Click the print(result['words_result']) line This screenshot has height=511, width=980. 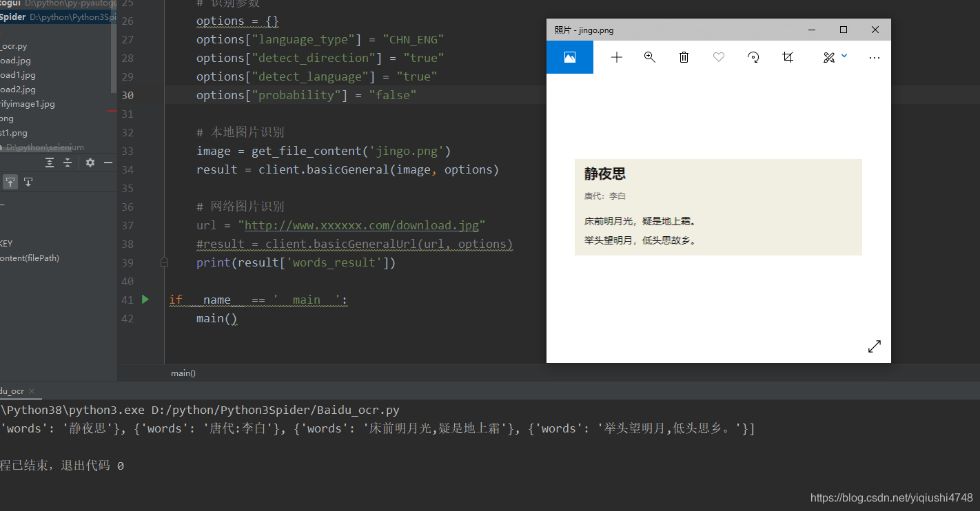tap(296, 262)
